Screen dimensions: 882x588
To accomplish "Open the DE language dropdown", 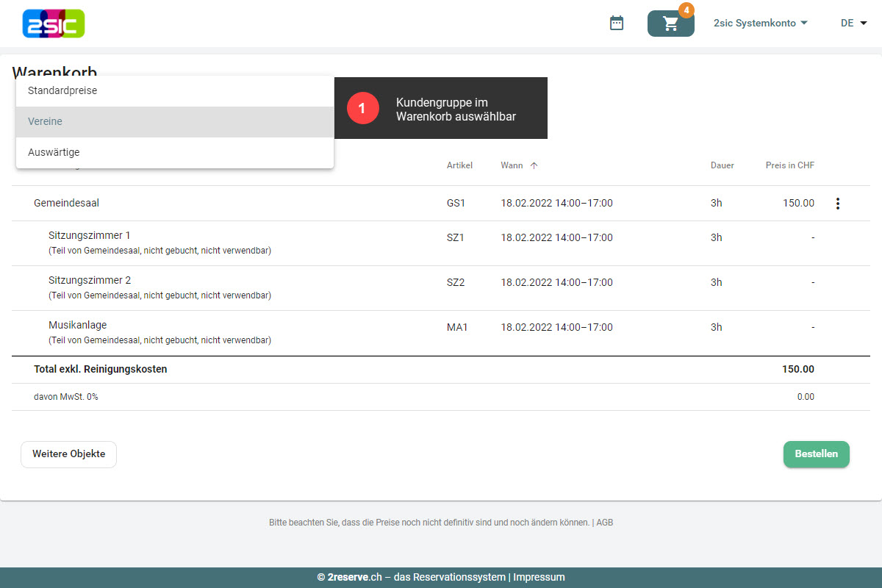I will pos(853,24).
